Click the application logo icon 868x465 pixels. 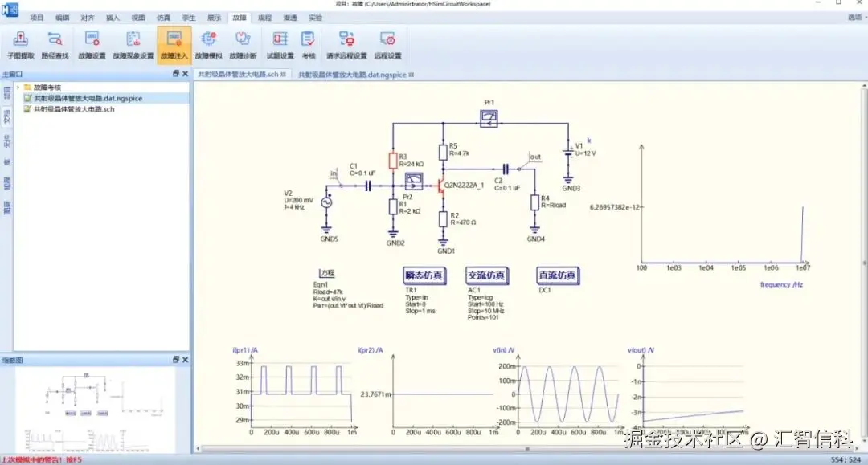coord(10,10)
